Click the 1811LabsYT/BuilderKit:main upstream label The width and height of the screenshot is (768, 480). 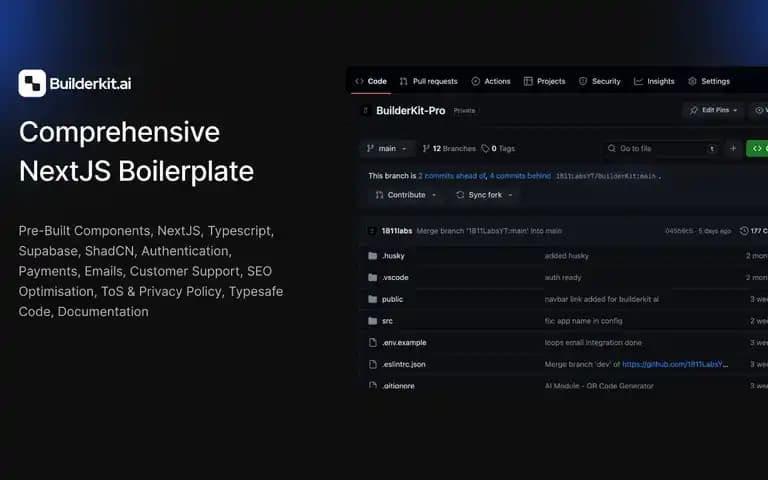click(605, 176)
